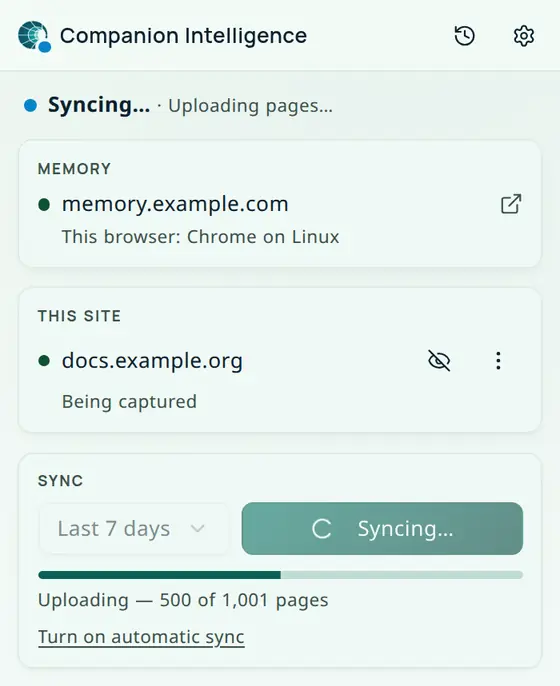Click the 'Uploading pages…' status text
Image resolution: width=560 pixels, height=686 pixels.
click(250, 106)
